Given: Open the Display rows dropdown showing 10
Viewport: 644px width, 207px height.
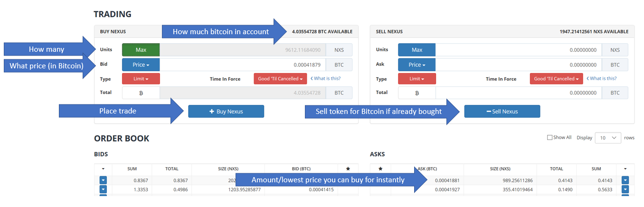Looking at the screenshot, I should click(608, 138).
